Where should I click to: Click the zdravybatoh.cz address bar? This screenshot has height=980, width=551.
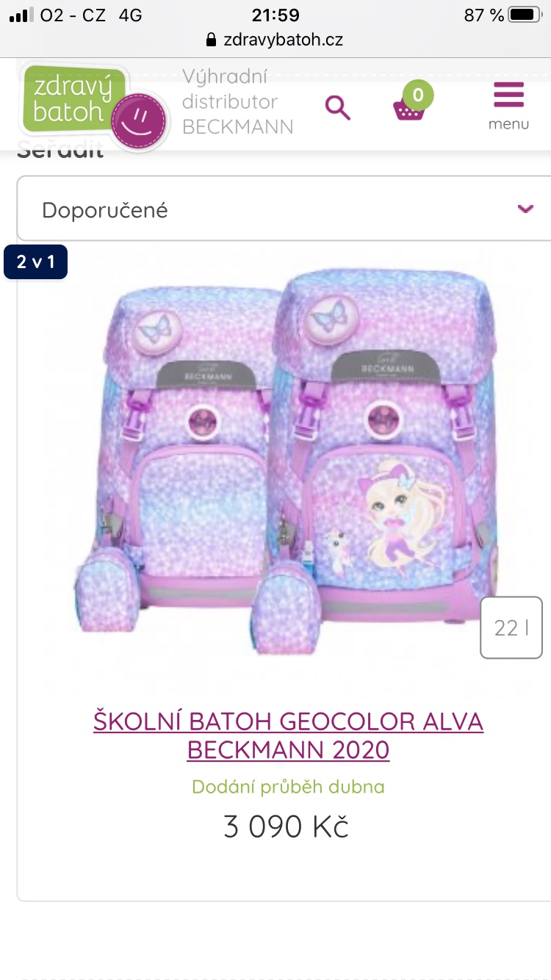coord(275,40)
